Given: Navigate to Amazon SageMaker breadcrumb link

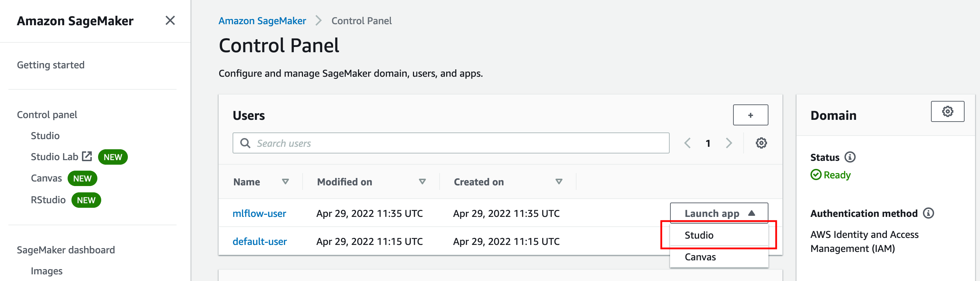Looking at the screenshot, I should 262,21.
